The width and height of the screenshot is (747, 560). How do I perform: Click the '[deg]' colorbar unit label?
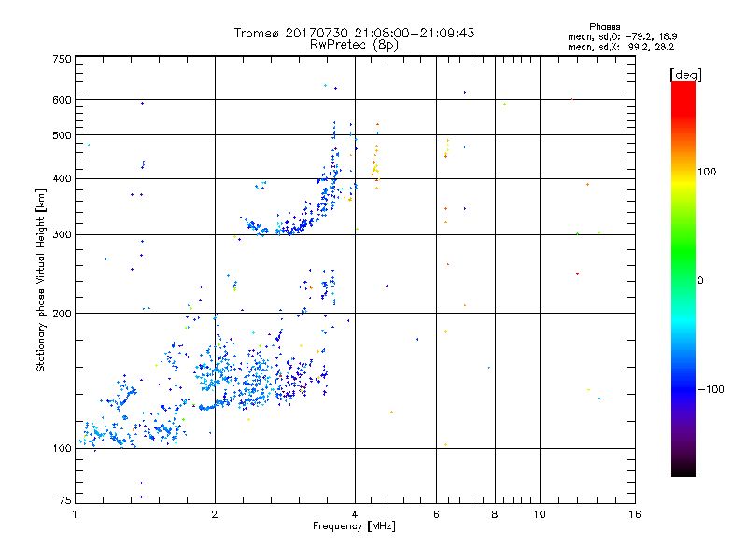[685, 75]
